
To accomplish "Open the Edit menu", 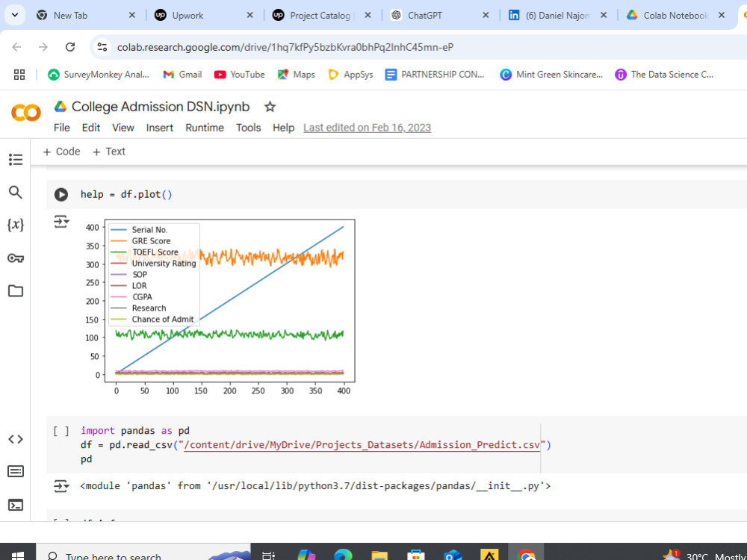I will pyautogui.click(x=91, y=128).
